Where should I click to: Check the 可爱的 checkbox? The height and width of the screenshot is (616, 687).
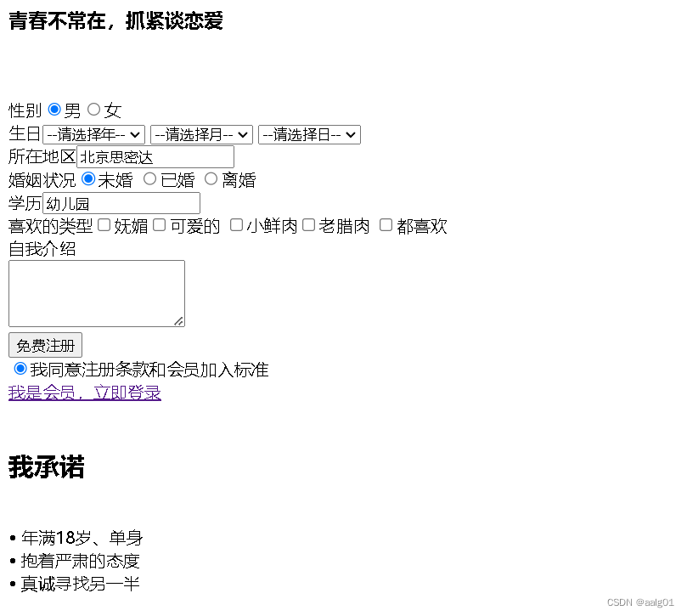pyautogui.click(x=159, y=225)
